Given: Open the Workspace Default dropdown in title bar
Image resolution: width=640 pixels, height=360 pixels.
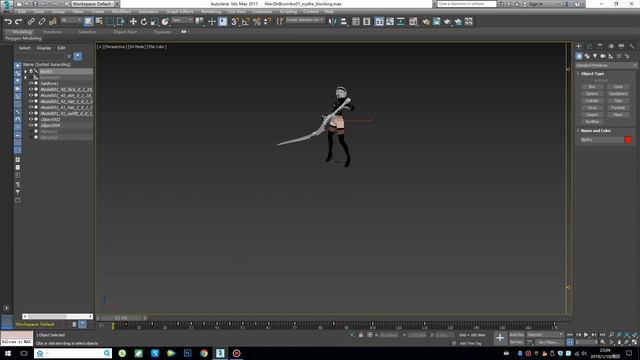Looking at the screenshot, I should (x=95, y=4).
